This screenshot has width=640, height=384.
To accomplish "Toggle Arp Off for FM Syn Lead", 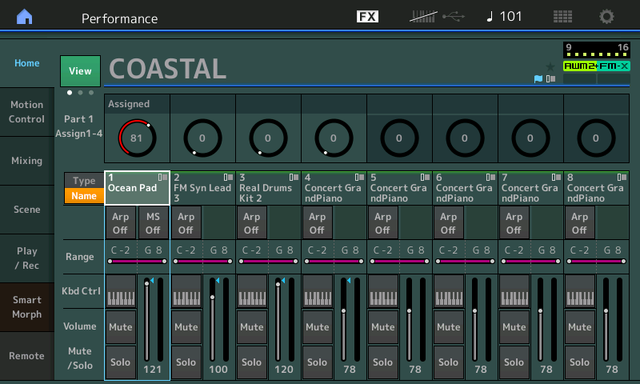I will (186, 223).
